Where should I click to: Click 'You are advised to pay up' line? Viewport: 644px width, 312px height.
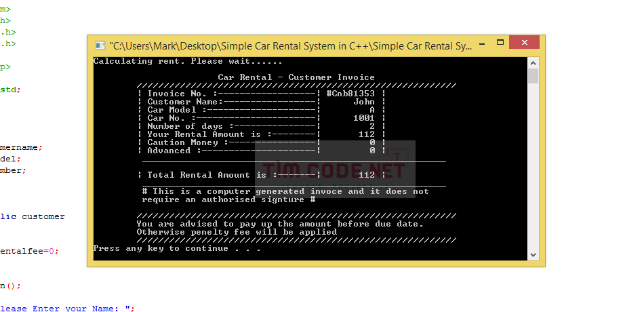280,224
